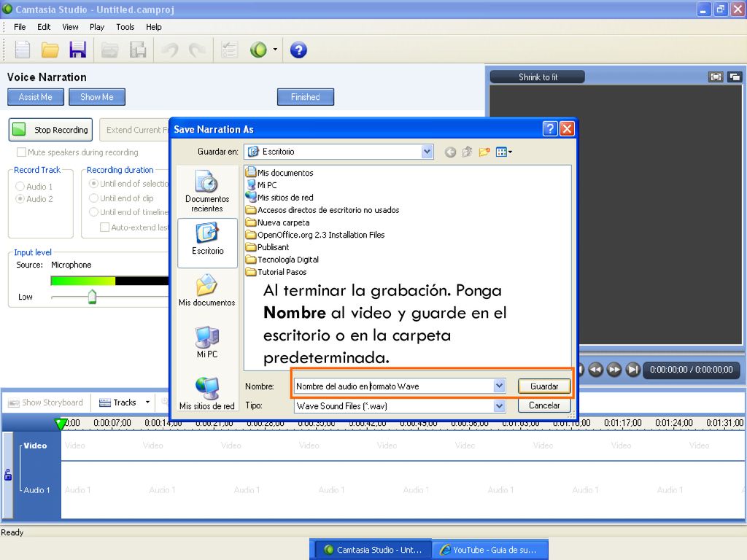Viewport: 747px width, 560px height.
Task: Switch to YouTube taskbar window
Action: [x=489, y=550]
